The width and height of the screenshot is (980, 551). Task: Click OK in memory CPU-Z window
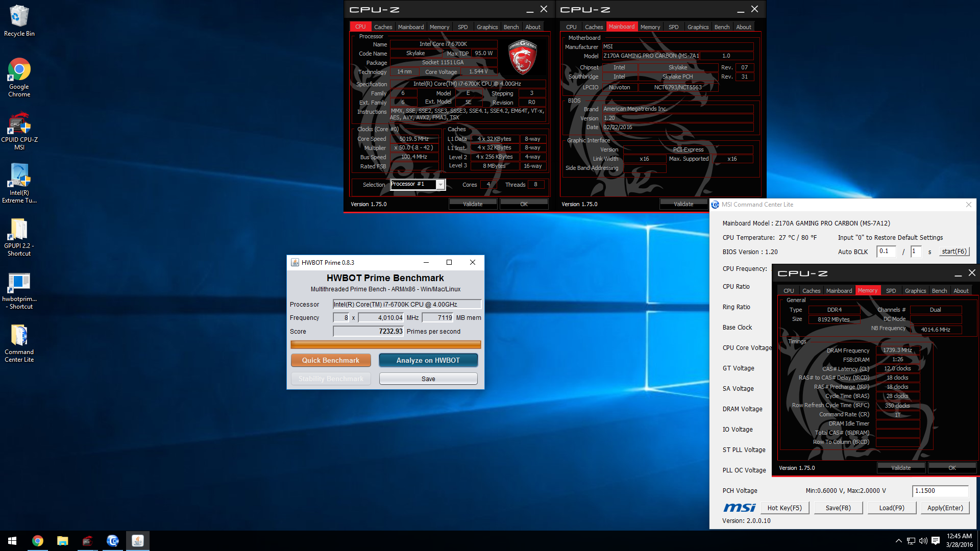(952, 468)
